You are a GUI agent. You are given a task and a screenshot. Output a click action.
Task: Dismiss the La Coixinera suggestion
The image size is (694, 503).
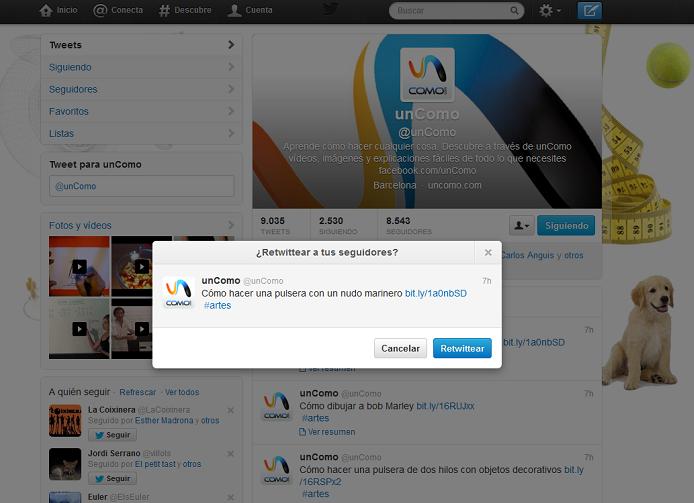[231, 410]
